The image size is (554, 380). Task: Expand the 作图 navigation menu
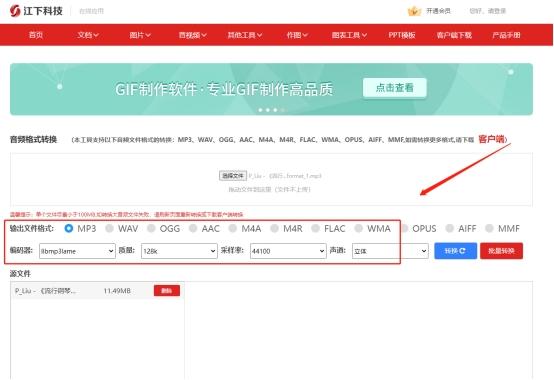(x=297, y=35)
